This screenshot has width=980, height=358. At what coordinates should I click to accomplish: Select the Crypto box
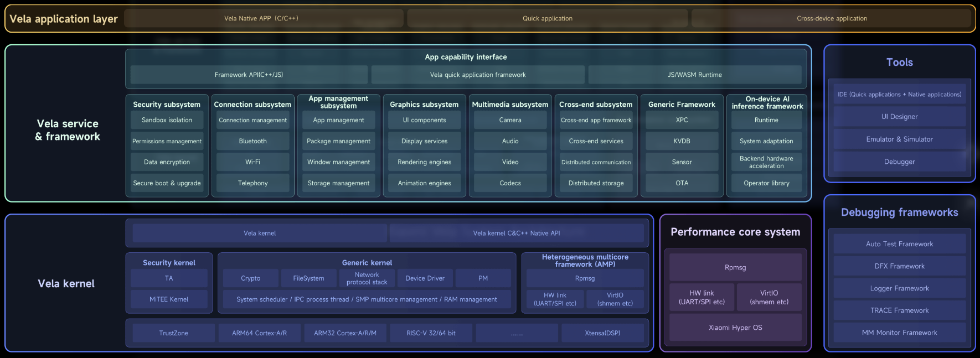click(x=250, y=278)
